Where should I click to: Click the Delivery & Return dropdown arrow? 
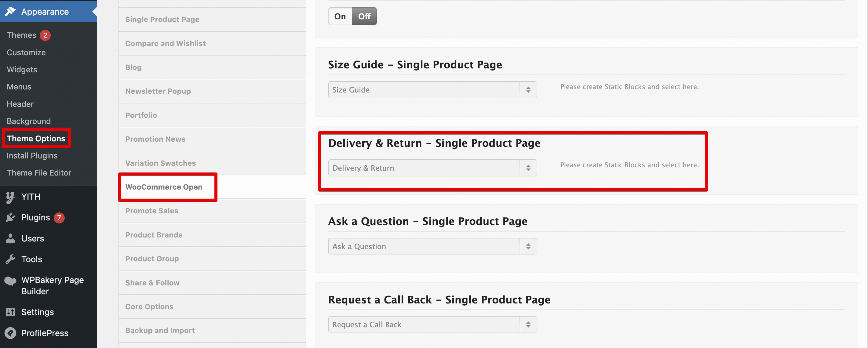[x=528, y=168]
